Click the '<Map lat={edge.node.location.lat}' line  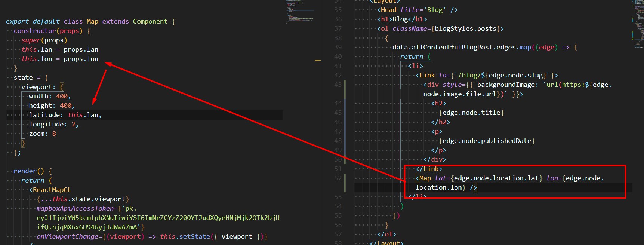(510, 178)
